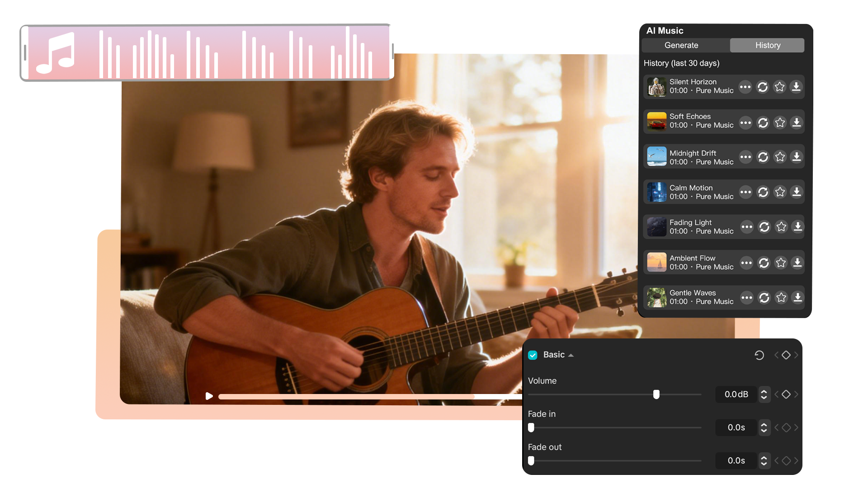This screenshot has width=868, height=488.
Task: Reset the Basic audio settings
Action: [759, 355]
